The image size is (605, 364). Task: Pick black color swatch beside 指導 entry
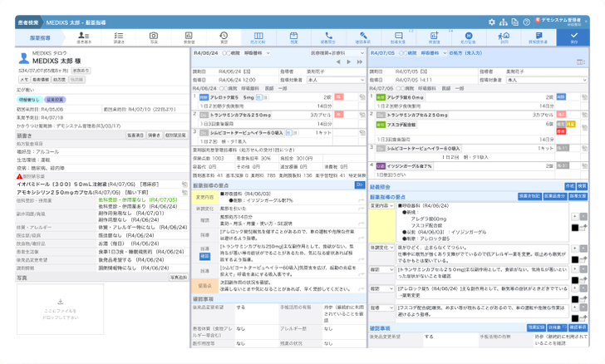pyautogui.click(x=574, y=318)
